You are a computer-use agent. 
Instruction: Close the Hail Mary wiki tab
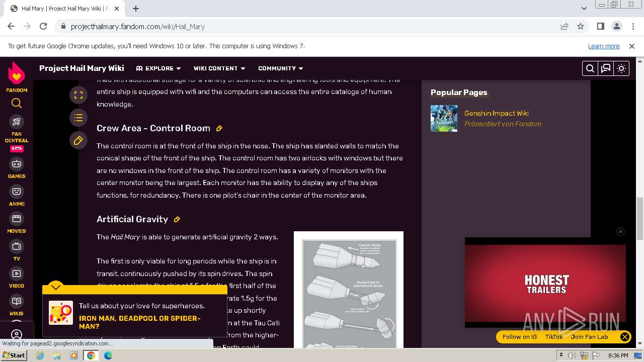[x=117, y=9]
